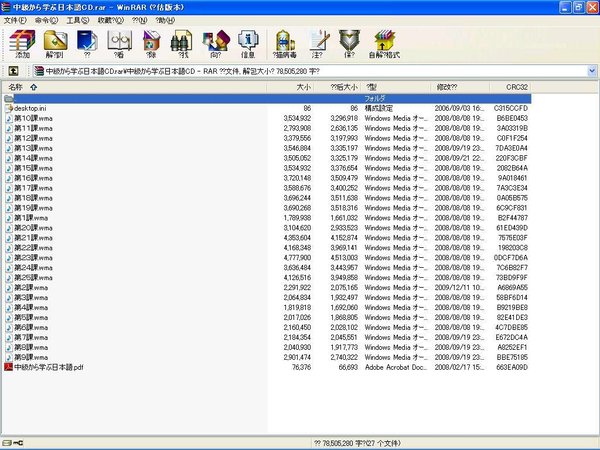
Task: Sort by the CRC32 column header
Action: pyautogui.click(x=510, y=87)
